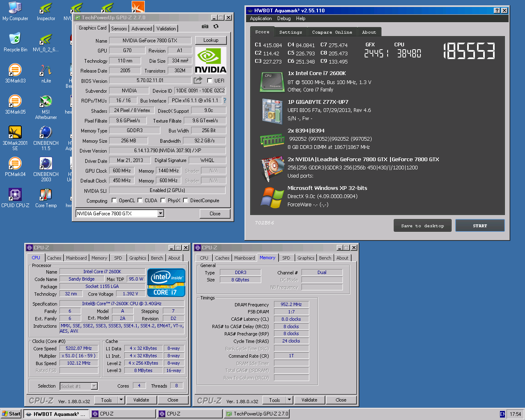Screen dimensions: 525x420
Task: Click Validate in the CPU-Z Memory window
Action: tap(309, 400)
